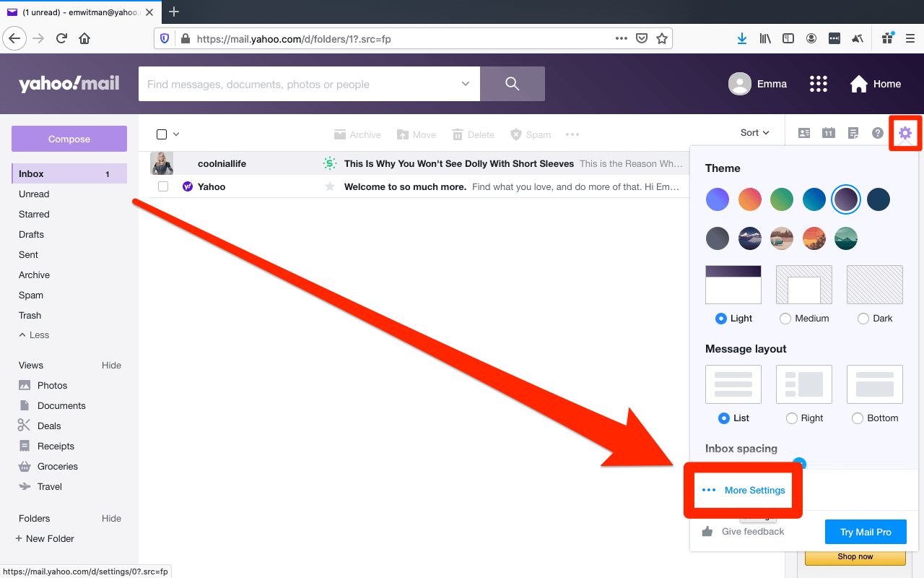Click the Help question mark icon
924x578 pixels.
(878, 133)
